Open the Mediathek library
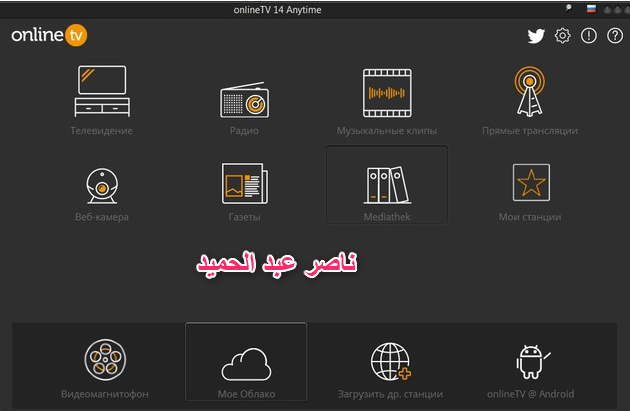This screenshot has width=630, height=411. (x=387, y=184)
